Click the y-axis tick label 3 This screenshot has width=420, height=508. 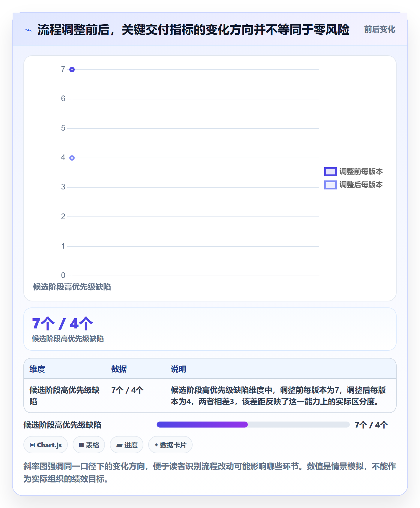(x=63, y=187)
